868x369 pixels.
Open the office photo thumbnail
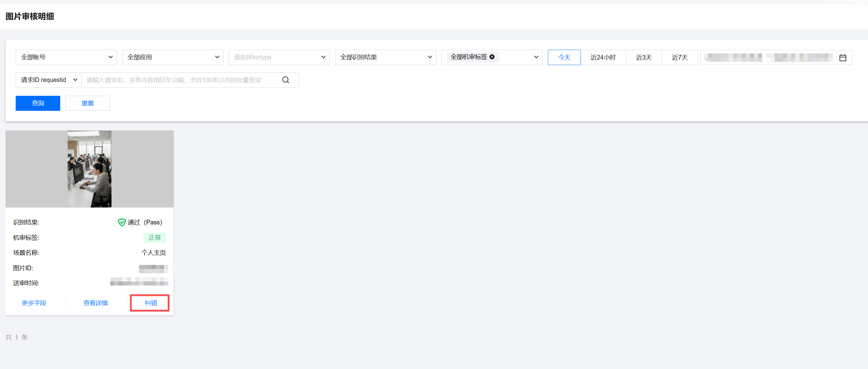(x=89, y=169)
